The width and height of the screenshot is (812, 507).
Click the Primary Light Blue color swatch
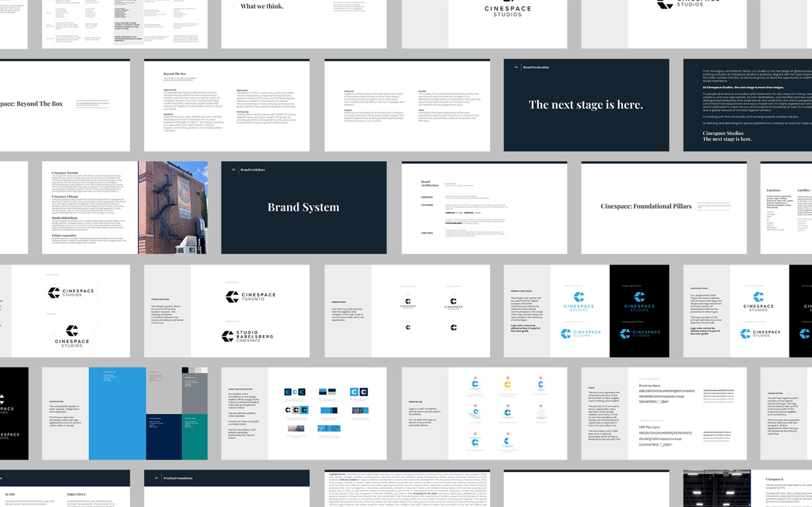[117, 413]
